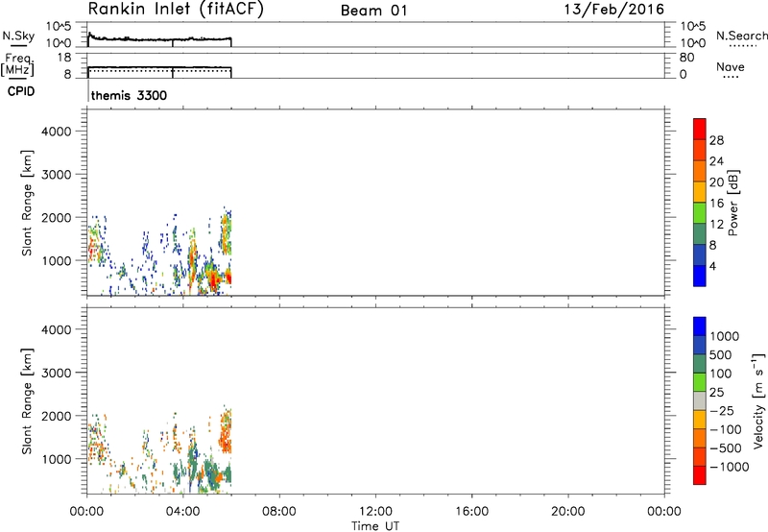Click the 'Freq. [MHz]' axis label

tap(18, 64)
